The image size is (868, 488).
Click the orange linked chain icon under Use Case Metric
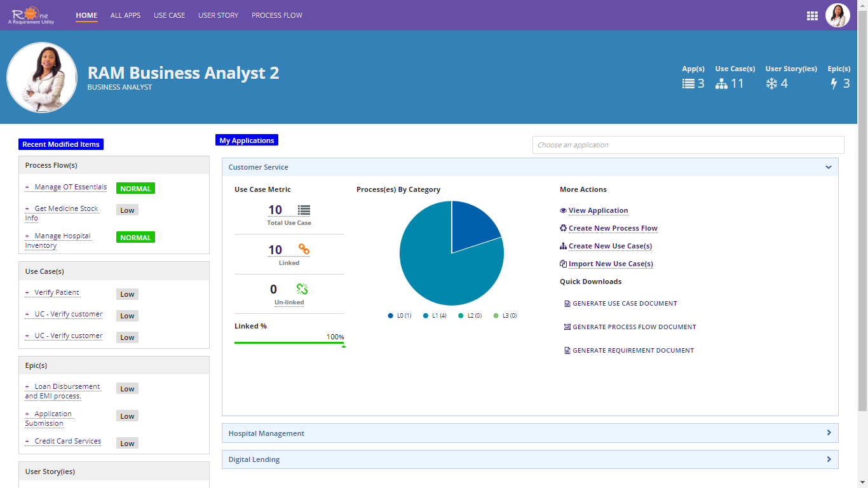304,248
